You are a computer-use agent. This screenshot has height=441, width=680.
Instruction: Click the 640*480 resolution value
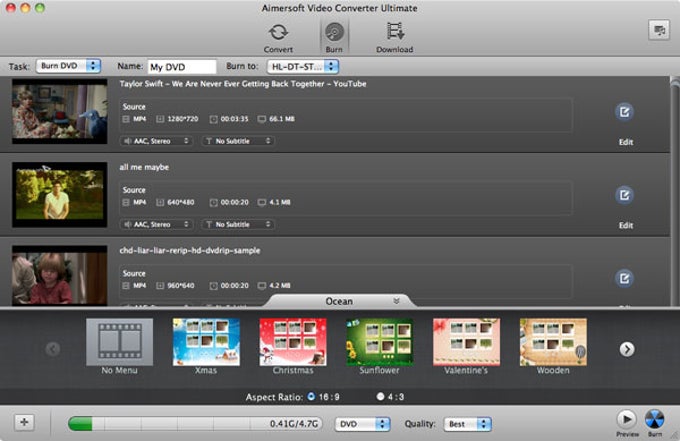coord(180,202)
